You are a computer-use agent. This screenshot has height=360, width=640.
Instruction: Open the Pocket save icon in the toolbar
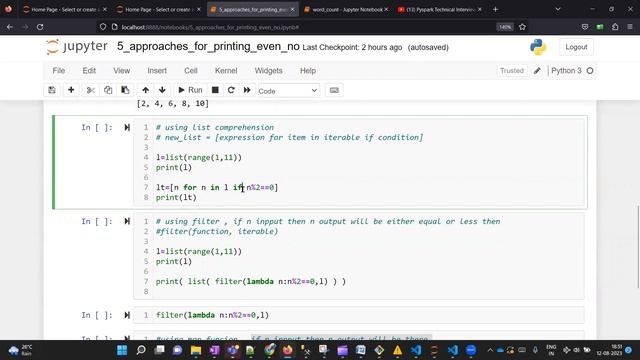click(585, 27)
